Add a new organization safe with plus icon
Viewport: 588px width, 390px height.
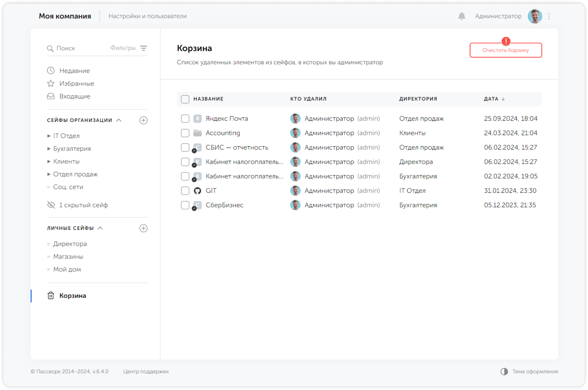[x=143, y=120]
